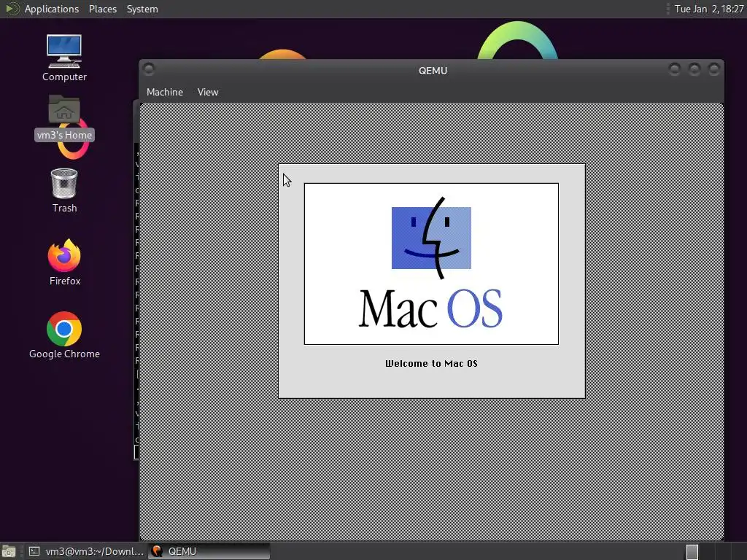Viewport: 747px width, 560px height.
Task: Open the View menu in QEMU
Action: pyautogui.click(x=208, y=92)
